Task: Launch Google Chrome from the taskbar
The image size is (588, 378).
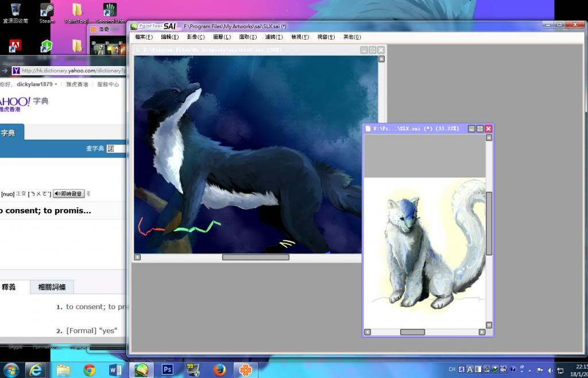Action: coord(89,370)
